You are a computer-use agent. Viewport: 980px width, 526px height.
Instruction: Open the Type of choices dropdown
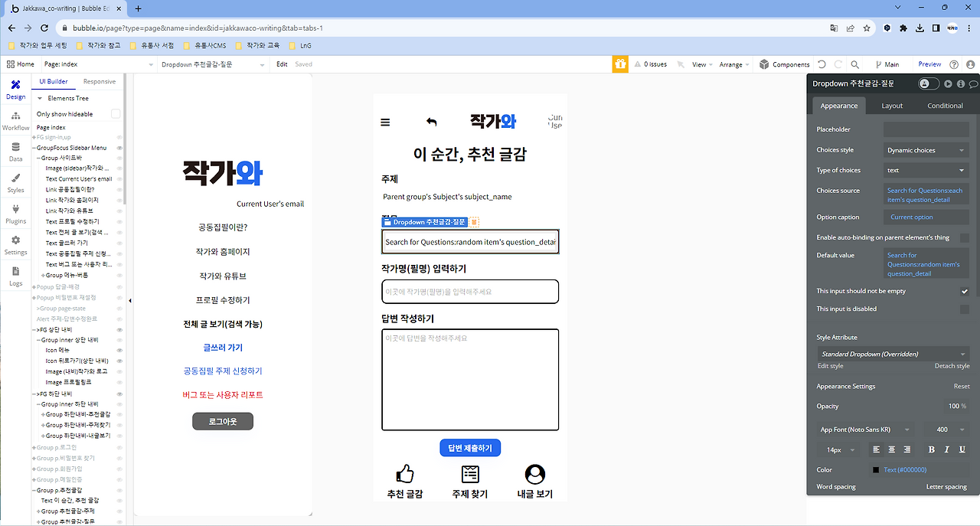[x=926, y=169]
